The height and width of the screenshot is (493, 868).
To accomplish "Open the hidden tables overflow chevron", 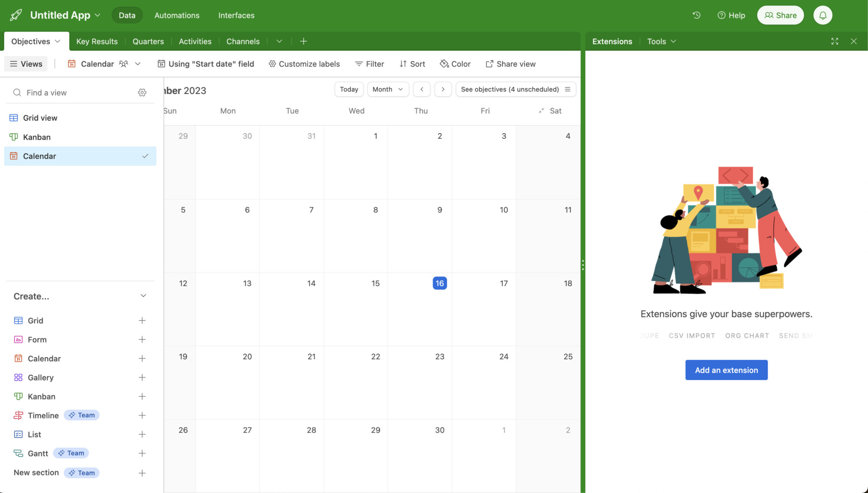I will 279,41.
